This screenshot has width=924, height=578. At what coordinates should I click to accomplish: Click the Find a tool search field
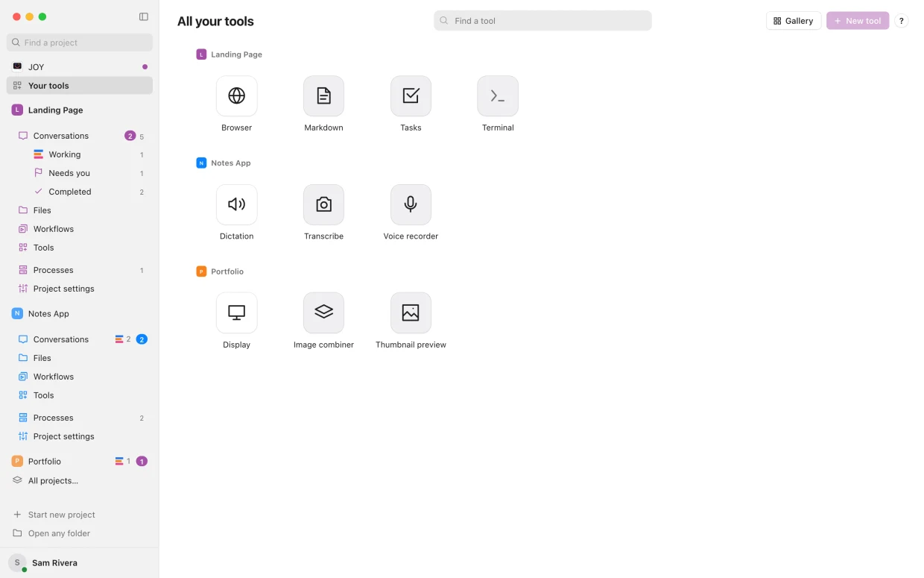point(542,21)
